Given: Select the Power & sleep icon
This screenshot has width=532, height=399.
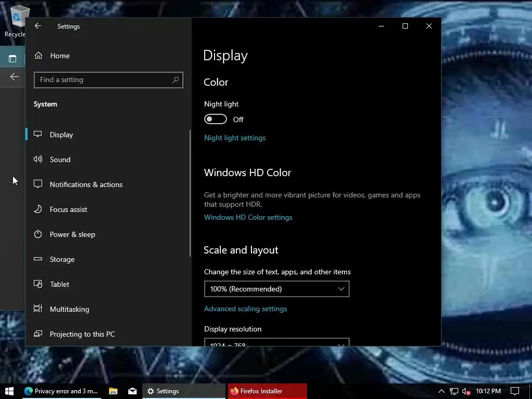Looking at the screenshot, I should [x=37, y=234].
